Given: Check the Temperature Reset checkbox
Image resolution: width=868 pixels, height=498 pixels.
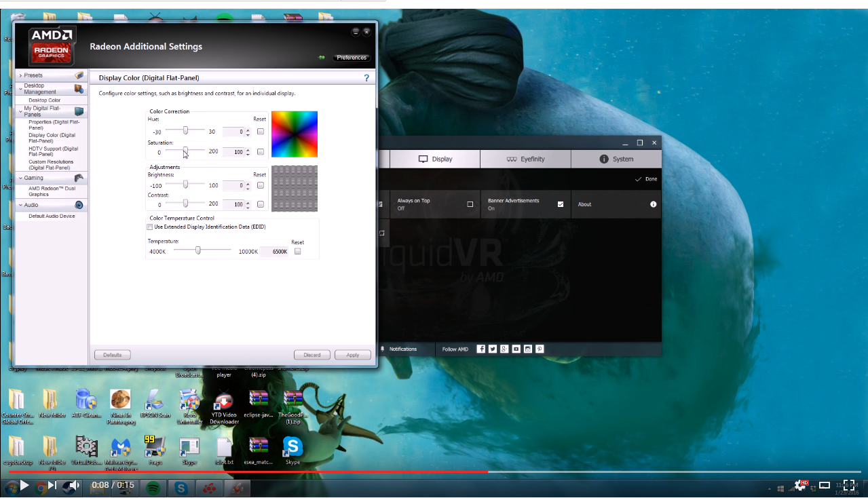Looking at the screenshot, I should [x=297, y=252].
